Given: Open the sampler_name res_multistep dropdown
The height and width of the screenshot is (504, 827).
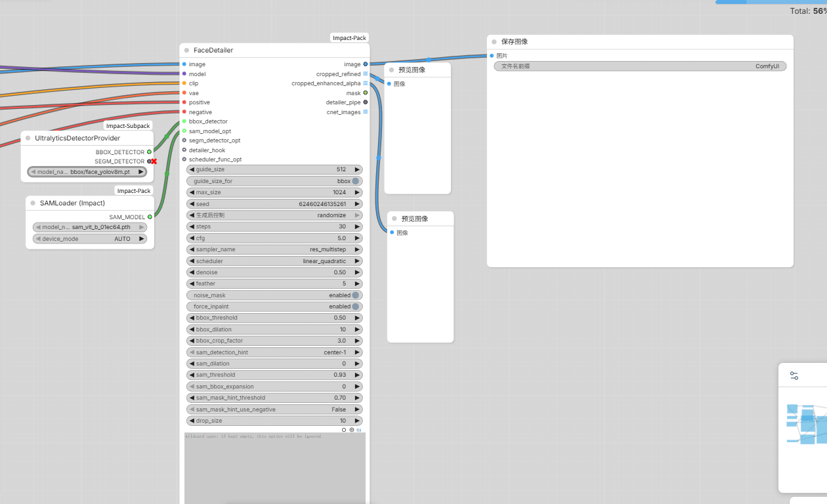Looking at the screenshot, I should (x=274, y=249).
